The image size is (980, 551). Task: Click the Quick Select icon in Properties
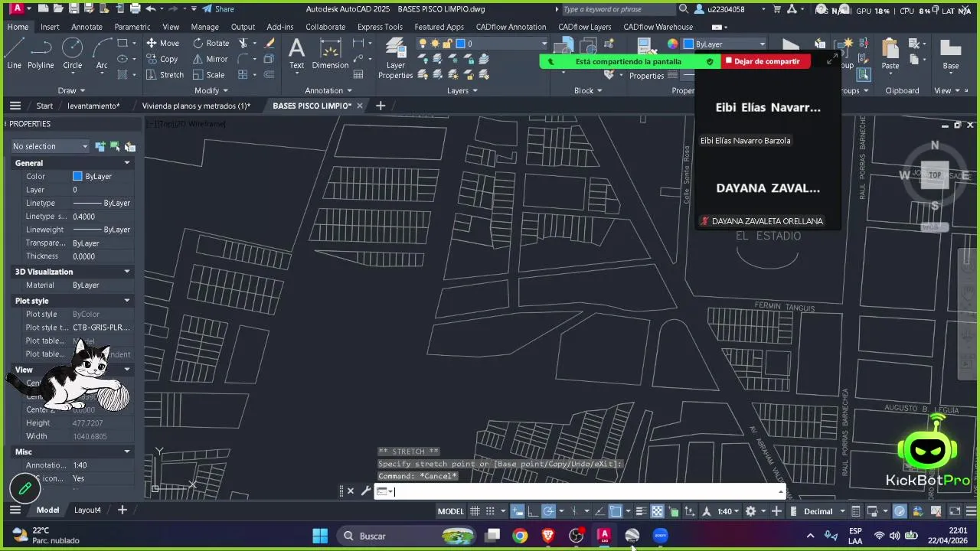tap(129, 146)
